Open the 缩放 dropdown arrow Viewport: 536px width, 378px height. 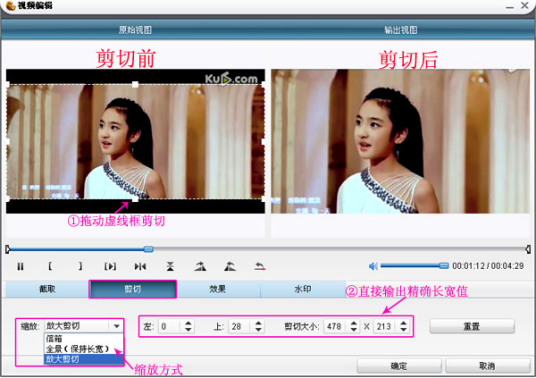click(x=116, y=326)
